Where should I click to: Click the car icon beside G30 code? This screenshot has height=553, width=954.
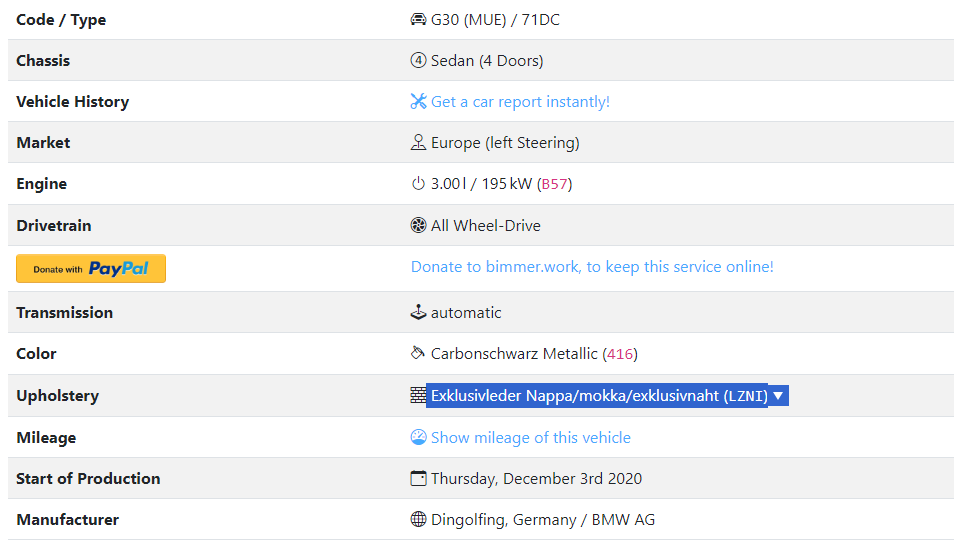418,20
